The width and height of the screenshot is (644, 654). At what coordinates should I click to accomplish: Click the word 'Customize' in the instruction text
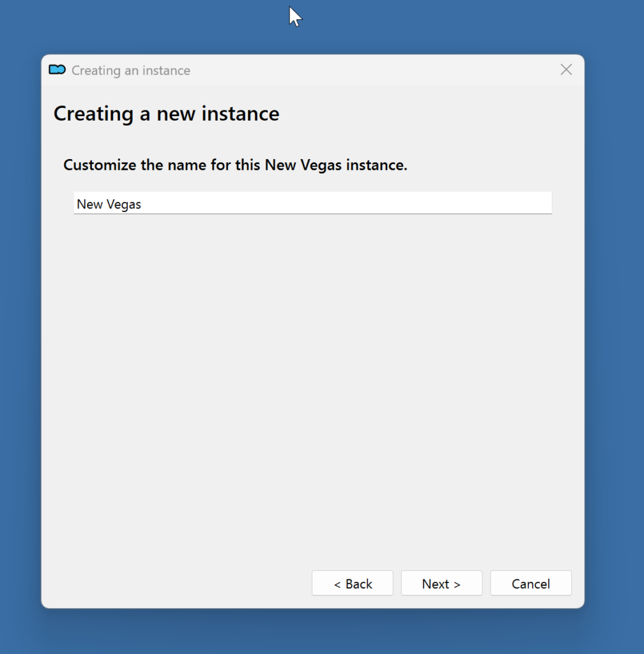pyautogui.click(x=99, y=165)
